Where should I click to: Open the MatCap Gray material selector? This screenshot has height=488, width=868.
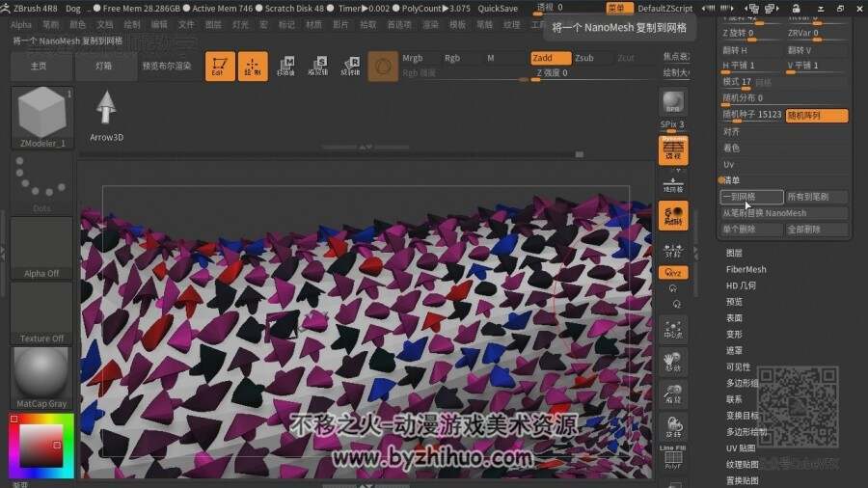42,378
